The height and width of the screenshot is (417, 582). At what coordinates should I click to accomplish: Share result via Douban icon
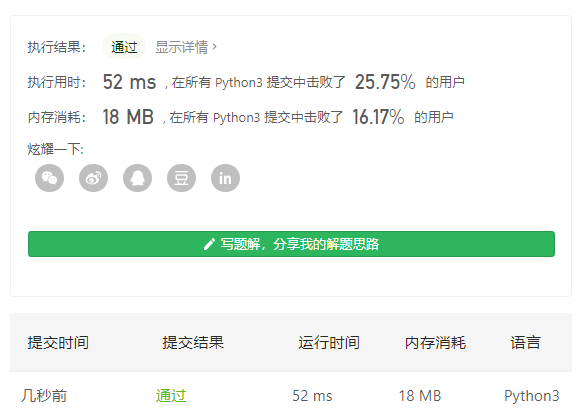pyautogui.click(x=182, y=178)
